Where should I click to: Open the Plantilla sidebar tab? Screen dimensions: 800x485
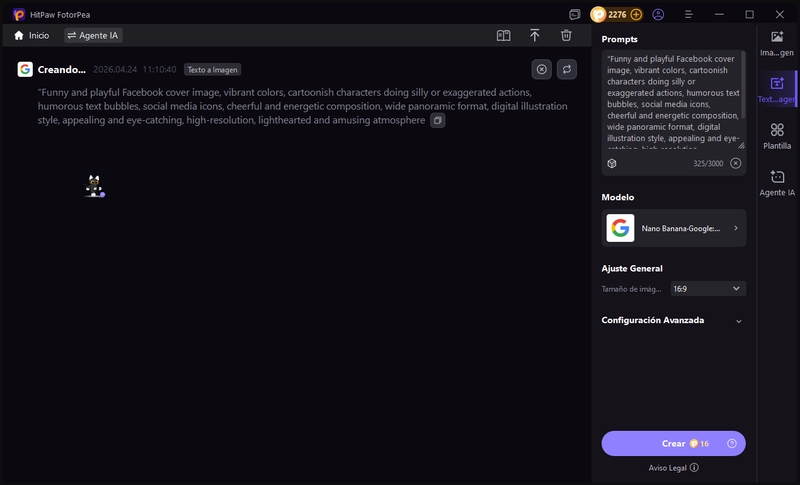[x=777, y=136]
